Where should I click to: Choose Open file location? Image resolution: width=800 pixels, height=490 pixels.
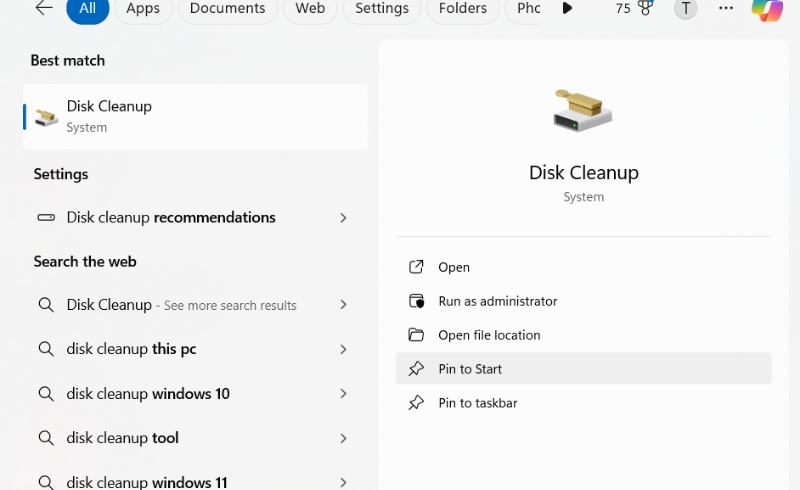point(584,335)
